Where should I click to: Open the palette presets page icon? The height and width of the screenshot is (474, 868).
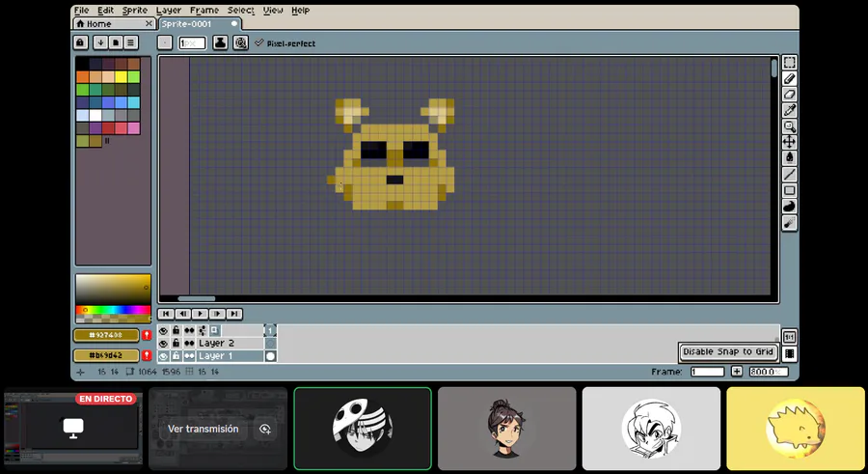pos(116,42)
